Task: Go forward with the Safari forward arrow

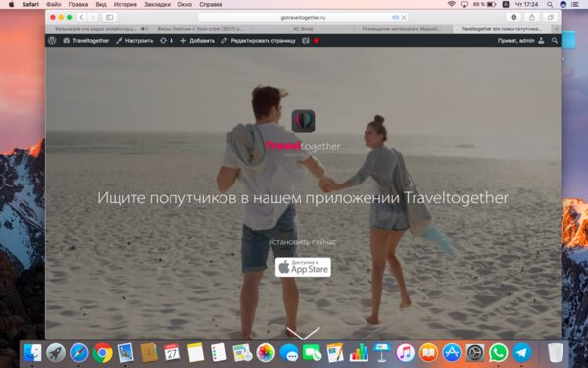Action: point(92,17)
